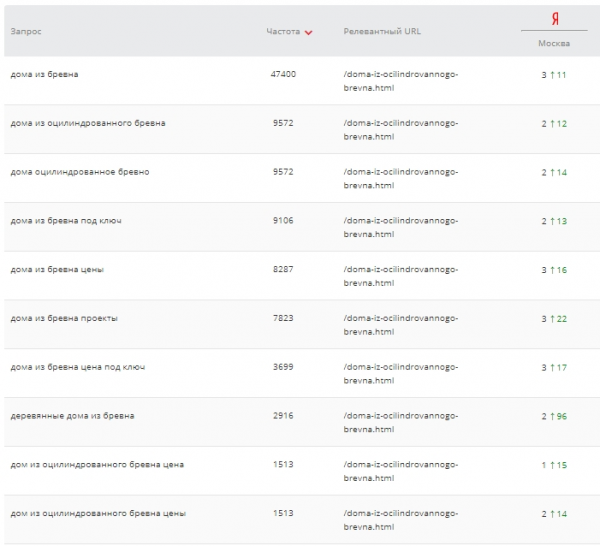Select query 'дом из оцилиндрованного бревна цена'
Viewport: 600px width, 546px height.
[97, 465]
